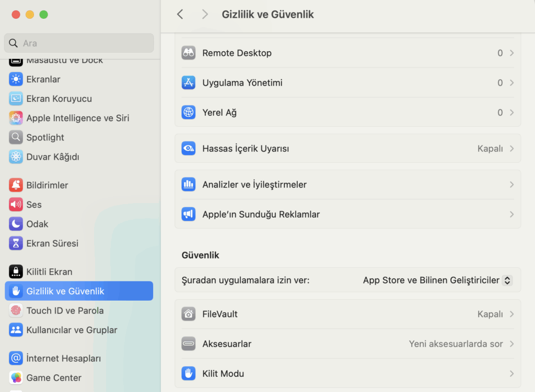Click the Yerel Ağ globe icon
Screen dimensions: 535x392
click(x=189, y=112)
